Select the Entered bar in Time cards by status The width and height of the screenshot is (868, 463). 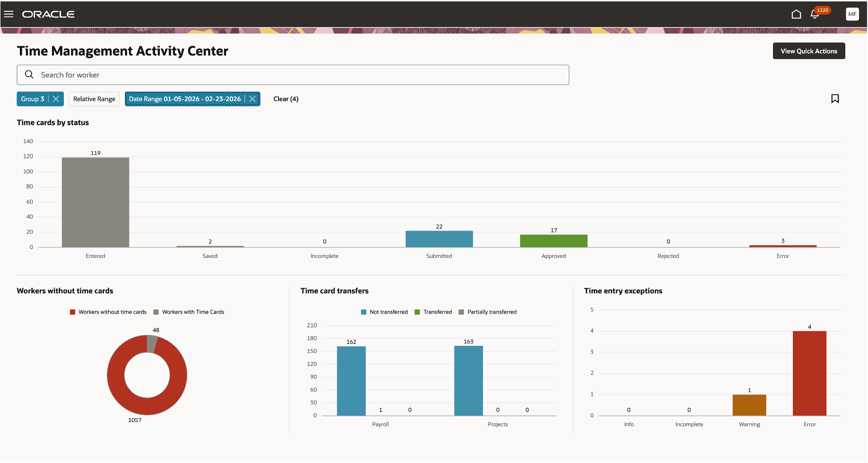pos(95,202)
